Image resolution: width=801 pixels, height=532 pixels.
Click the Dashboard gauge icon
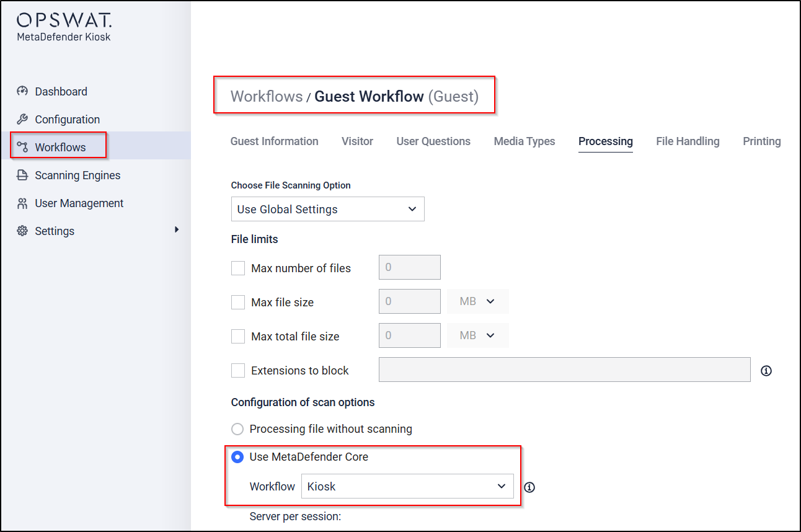tap(22, 91)
